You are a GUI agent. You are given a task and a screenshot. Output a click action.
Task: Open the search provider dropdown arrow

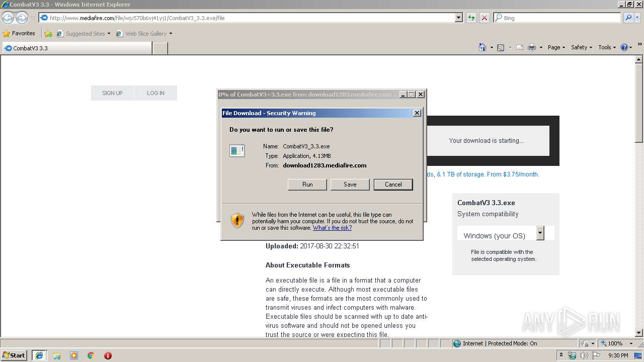[637, 18]
